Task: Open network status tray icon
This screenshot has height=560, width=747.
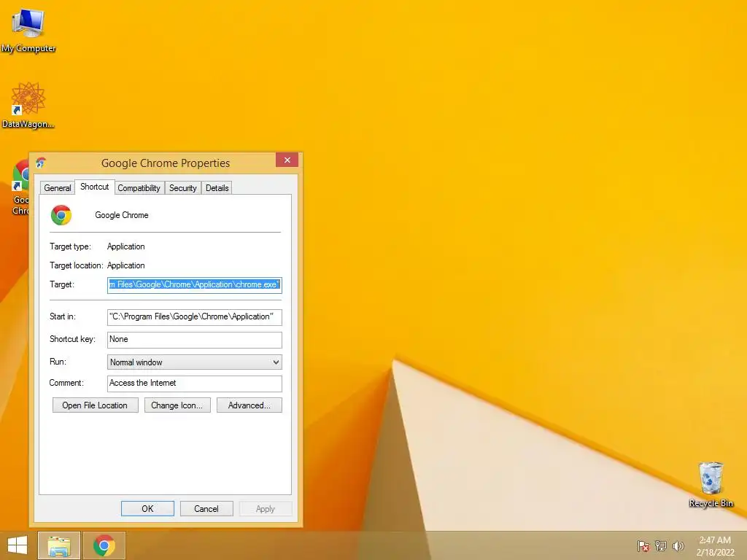Action: tap(660, 545)
